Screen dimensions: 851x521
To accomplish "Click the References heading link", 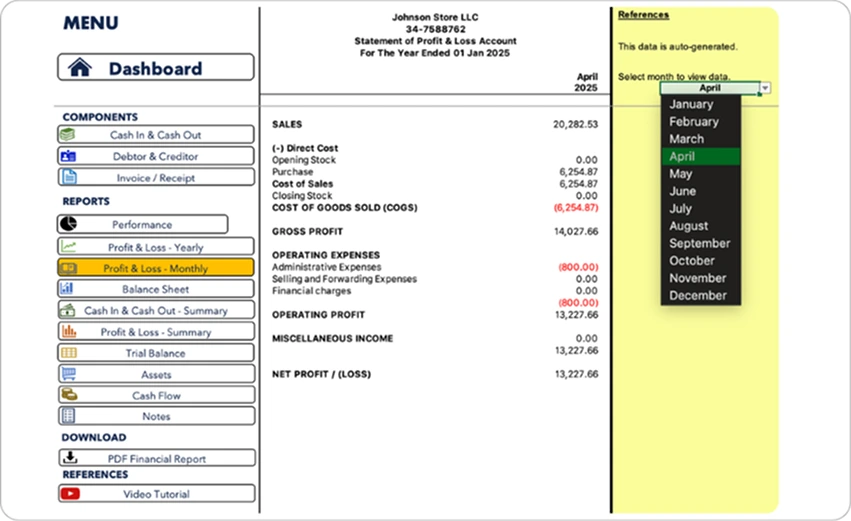I will [643, 15].
